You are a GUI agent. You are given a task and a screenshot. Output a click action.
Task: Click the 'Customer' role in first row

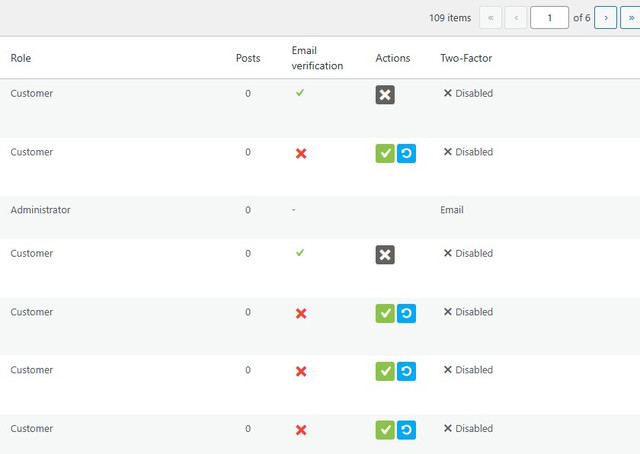[32, 93]
